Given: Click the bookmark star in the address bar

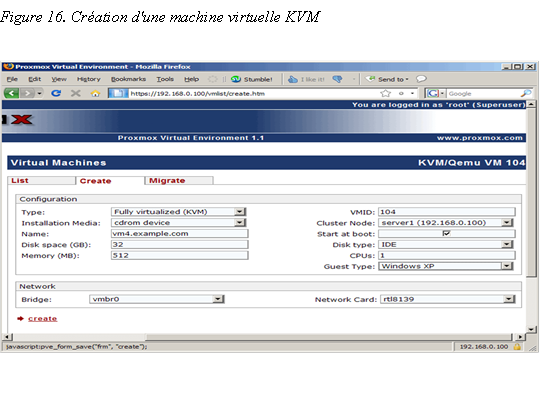Looking at the screenshot, I should coord(386,93).
